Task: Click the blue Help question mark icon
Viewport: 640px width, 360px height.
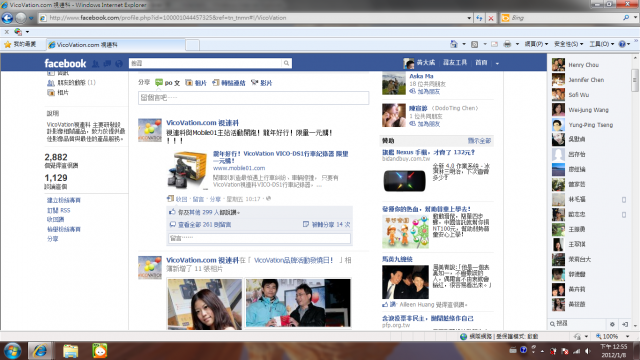Action: click(x=622, y=44)
